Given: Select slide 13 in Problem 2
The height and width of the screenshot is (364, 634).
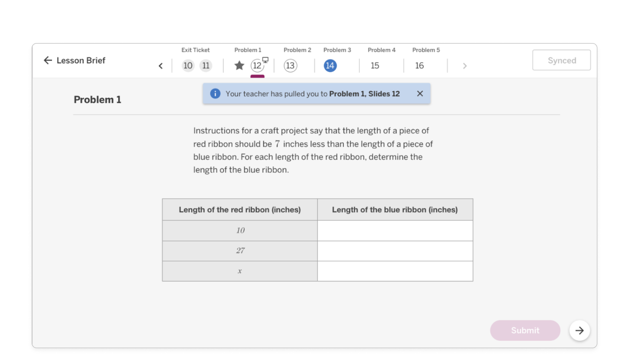Looking at the screenshot, I should [290, 65].
